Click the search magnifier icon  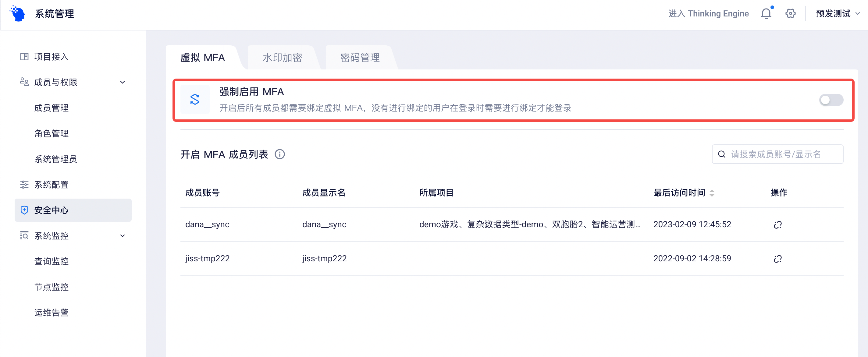click(x=722, y=154)
